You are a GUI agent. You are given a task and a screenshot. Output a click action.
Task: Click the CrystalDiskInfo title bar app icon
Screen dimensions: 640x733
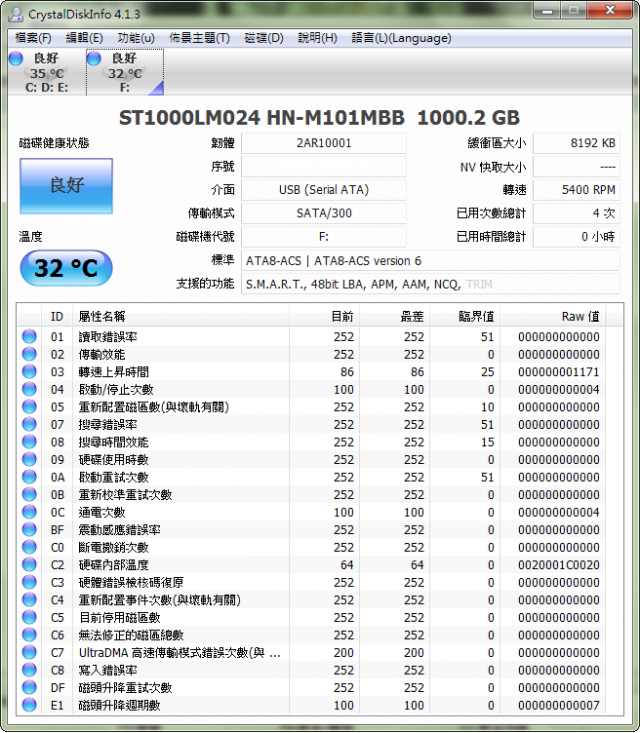(16, 14)
